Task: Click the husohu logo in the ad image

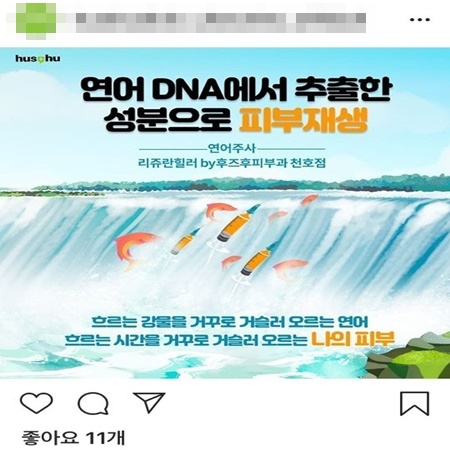Action: (38, 59)
